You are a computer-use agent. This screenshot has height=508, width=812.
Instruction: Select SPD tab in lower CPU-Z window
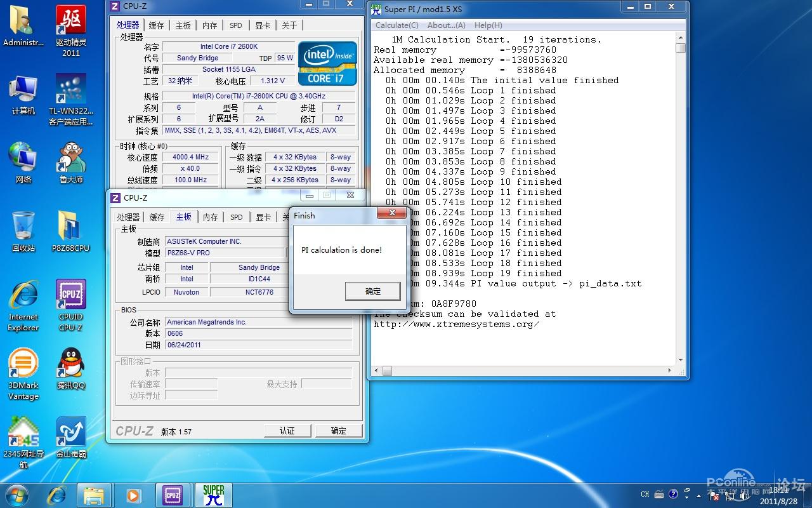click(x=237, y=217)
